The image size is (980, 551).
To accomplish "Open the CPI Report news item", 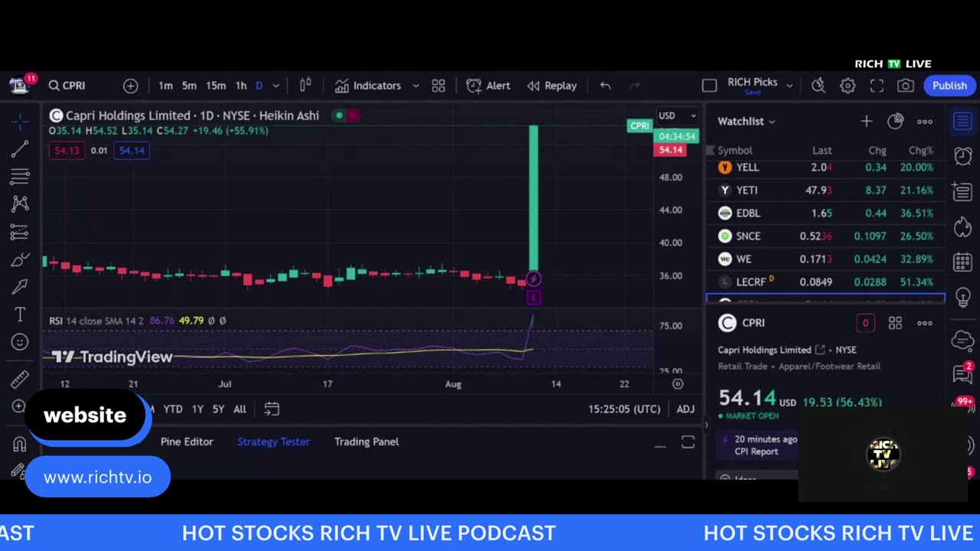I will tap(756, 445).
